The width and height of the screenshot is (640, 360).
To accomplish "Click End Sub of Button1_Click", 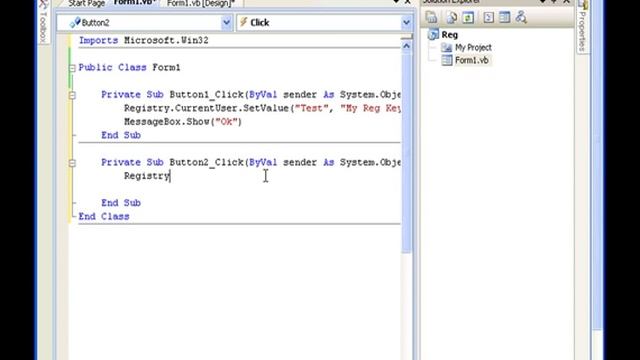I will (121, 135).
